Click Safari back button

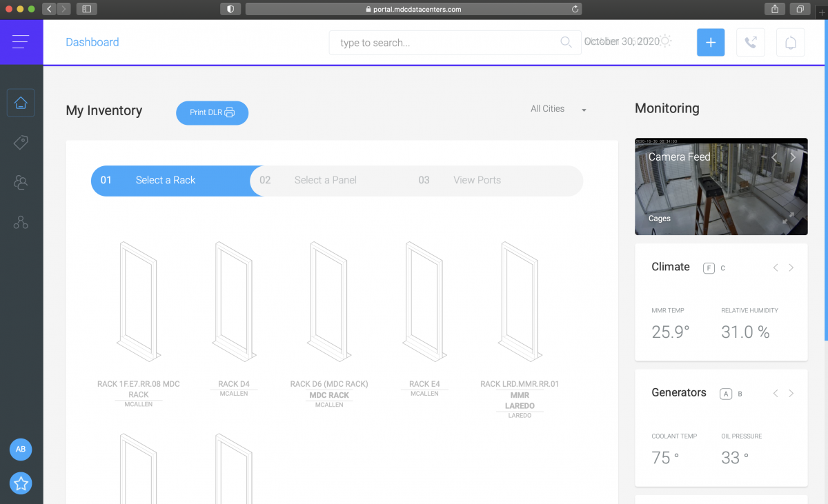click(x=50, y=9)
